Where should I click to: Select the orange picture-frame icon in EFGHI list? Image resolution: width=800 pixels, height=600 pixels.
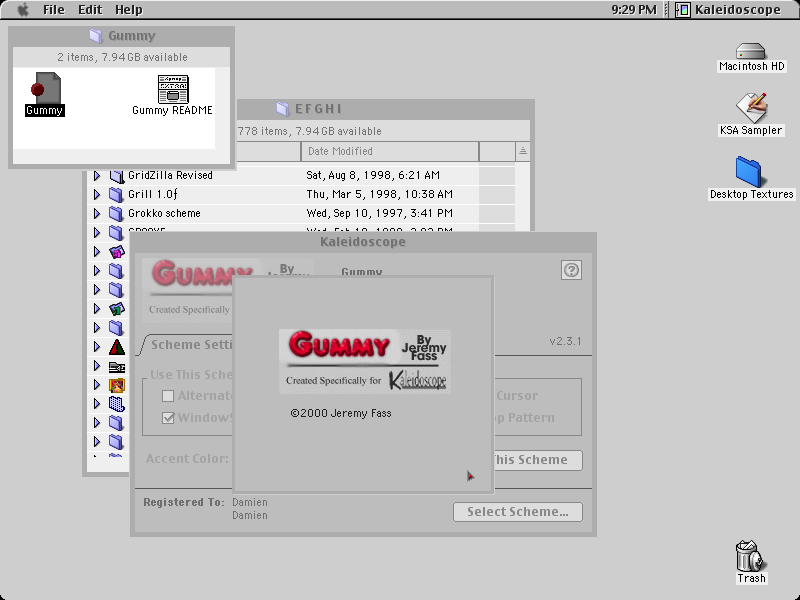point(117,385)
